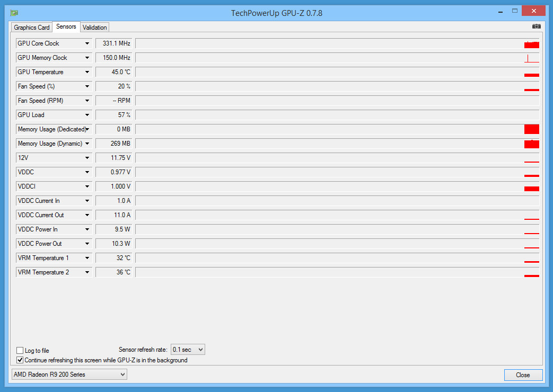Expand the GPU Temperature sensor dropdown

(x=87, y=72)
